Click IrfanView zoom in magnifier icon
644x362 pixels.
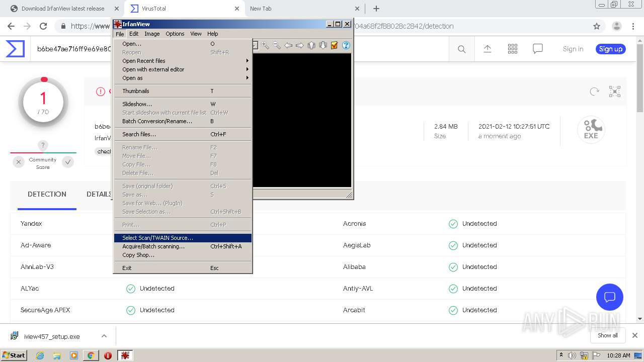tap(265, 45)
